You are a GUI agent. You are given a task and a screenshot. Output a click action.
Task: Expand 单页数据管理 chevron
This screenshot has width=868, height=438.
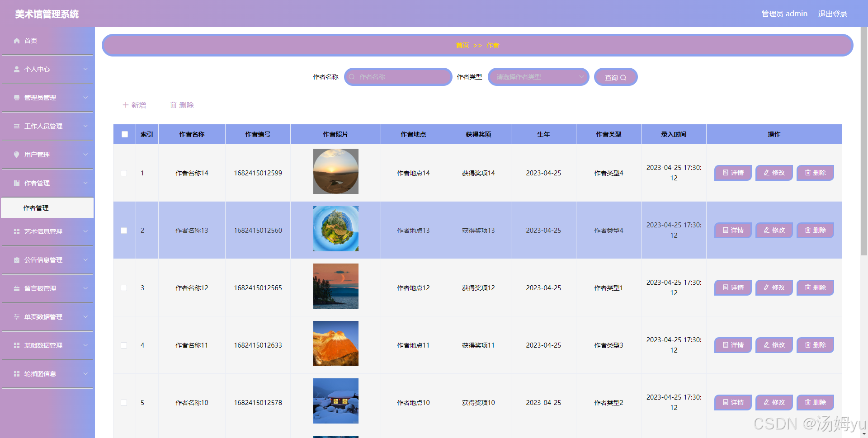tap(85, 317)
